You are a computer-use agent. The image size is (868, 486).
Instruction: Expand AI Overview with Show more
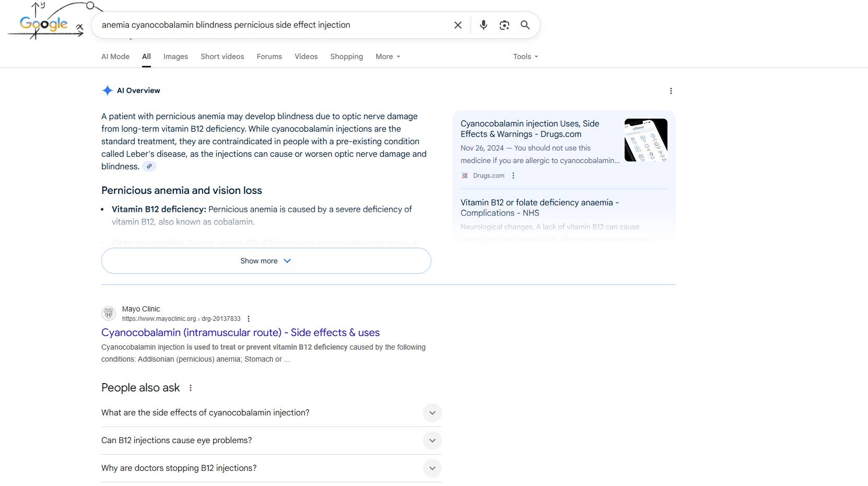click(x=266, y=261)
